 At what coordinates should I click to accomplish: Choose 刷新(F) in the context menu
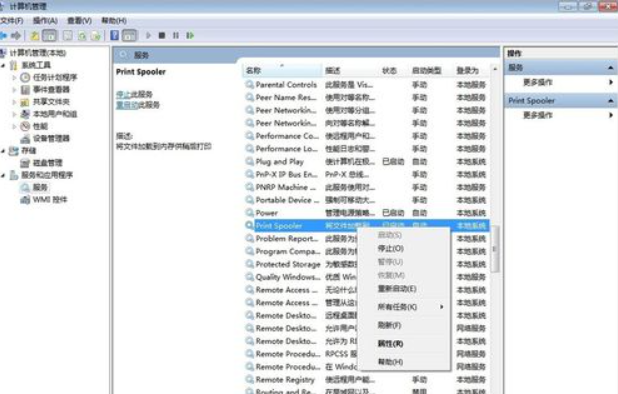pyautogui.click(x=404, y=325)
